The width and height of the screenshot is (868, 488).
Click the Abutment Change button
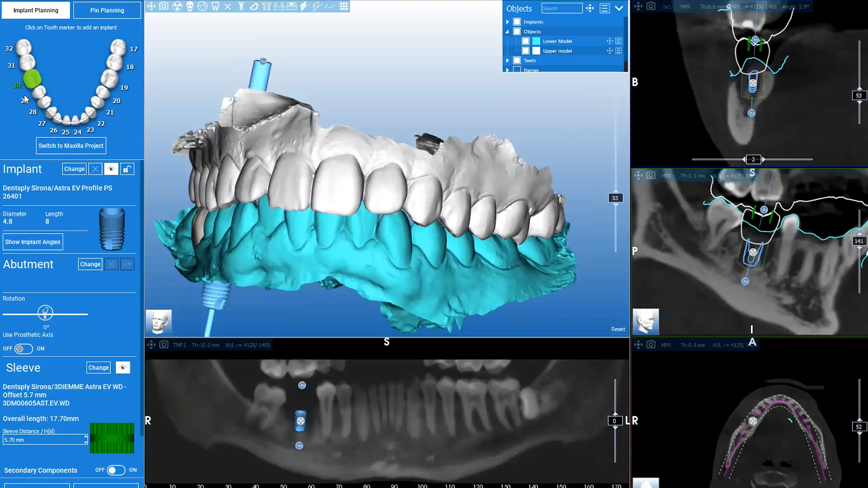tap(90, 264)
